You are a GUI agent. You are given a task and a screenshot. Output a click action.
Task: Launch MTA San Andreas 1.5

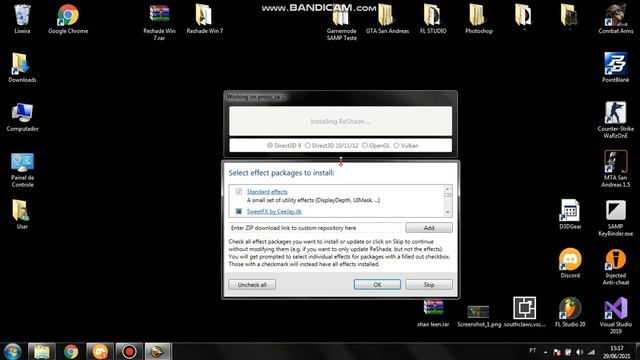[x=616, y=168]
